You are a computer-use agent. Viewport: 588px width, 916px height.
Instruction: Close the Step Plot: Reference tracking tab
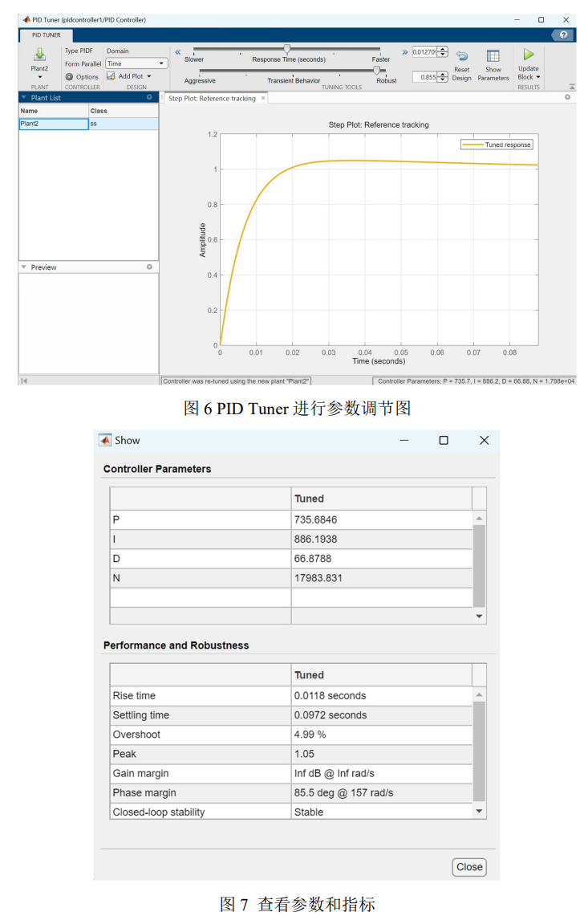[263, 99]
